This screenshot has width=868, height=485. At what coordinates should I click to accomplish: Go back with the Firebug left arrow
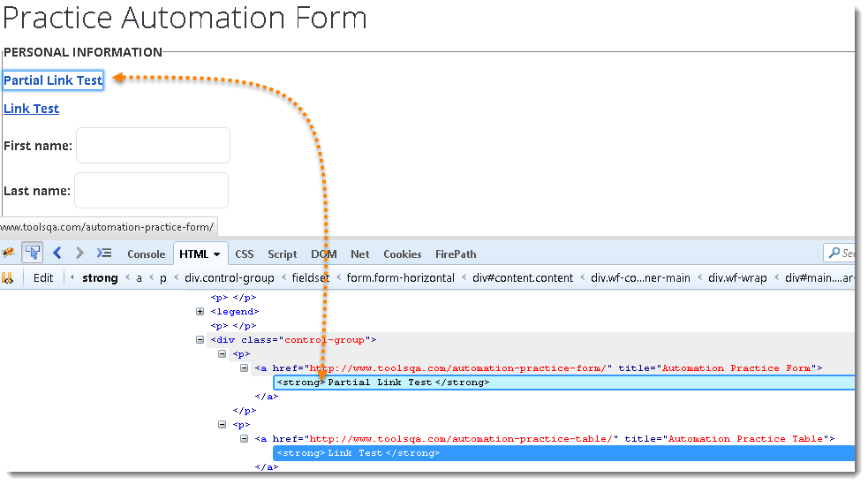[57, 253]
